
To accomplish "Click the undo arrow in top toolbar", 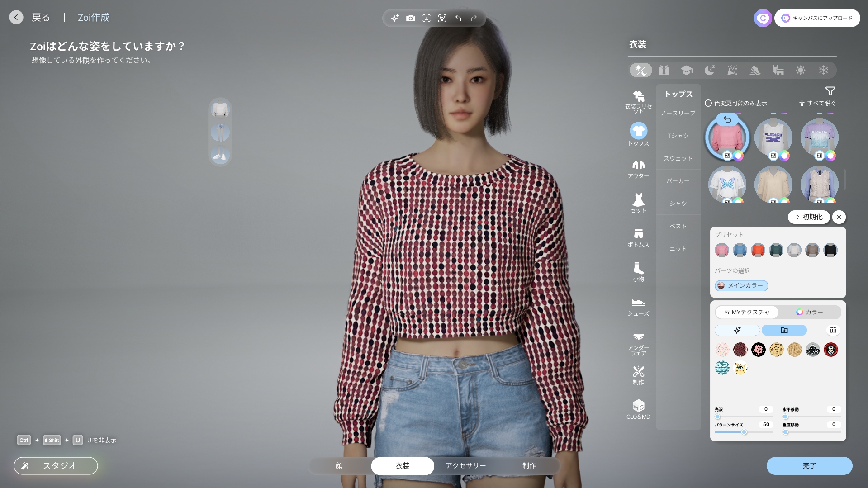I will pos(458,18).
